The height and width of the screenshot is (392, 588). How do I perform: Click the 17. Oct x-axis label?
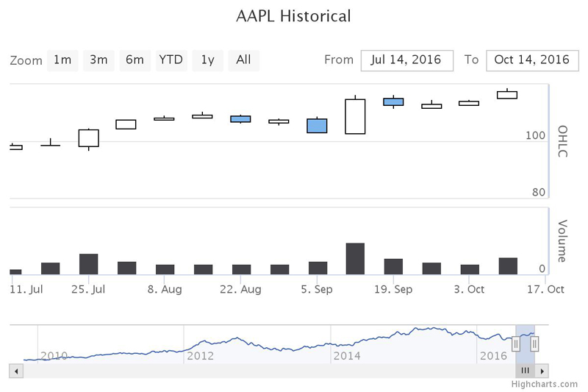coord(545,289)
